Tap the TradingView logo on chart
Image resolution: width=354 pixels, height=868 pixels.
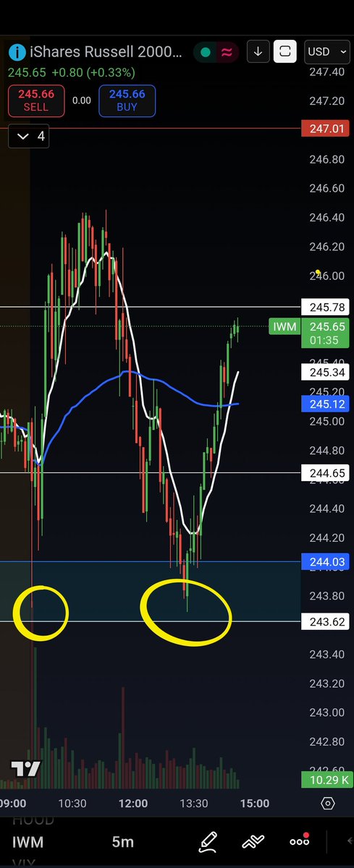tap(25, 769)
